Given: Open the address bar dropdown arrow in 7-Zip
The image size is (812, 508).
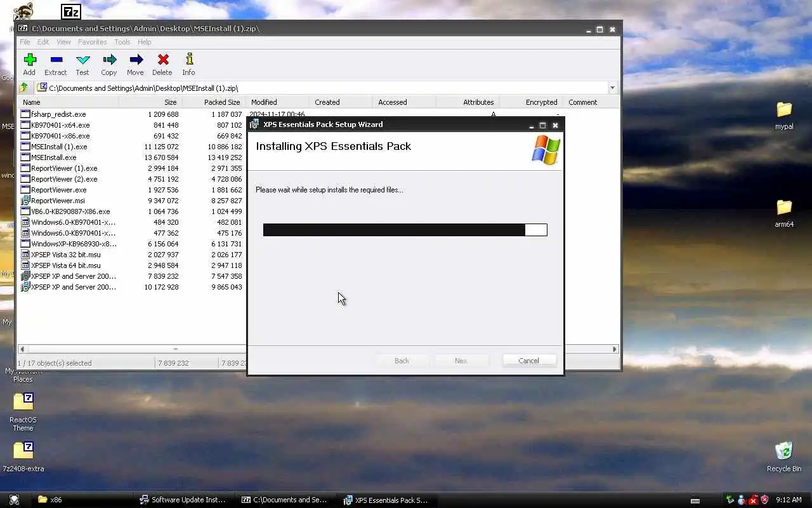Looking at the screenshot, I should click(x=612, y=88).
